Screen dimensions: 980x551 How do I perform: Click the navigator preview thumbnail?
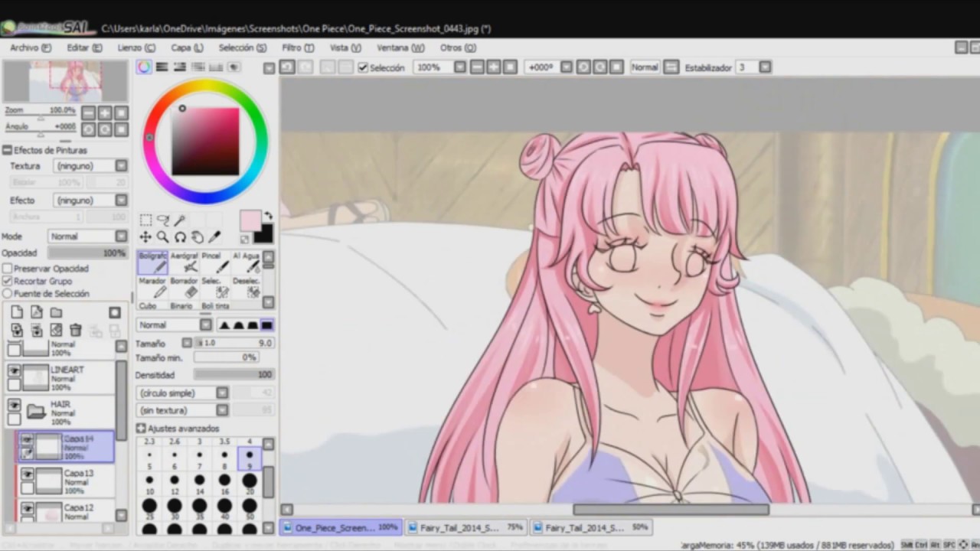pyautogui.click(x=65, y=81)
